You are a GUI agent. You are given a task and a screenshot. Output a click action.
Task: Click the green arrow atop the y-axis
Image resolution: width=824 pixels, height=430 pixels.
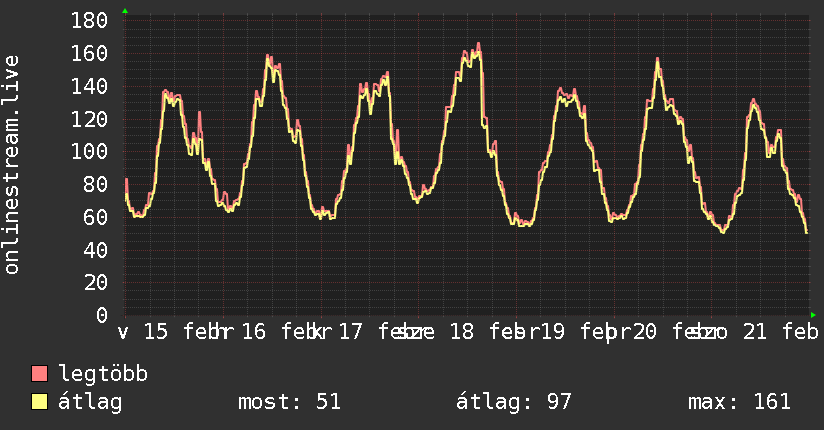pyautogui.click(x=125, y=11)
